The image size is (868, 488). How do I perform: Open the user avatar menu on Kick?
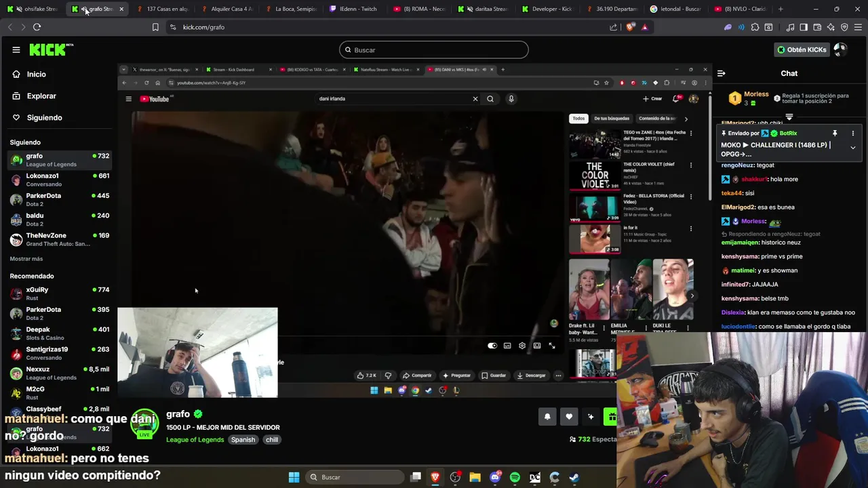point(840,49)
